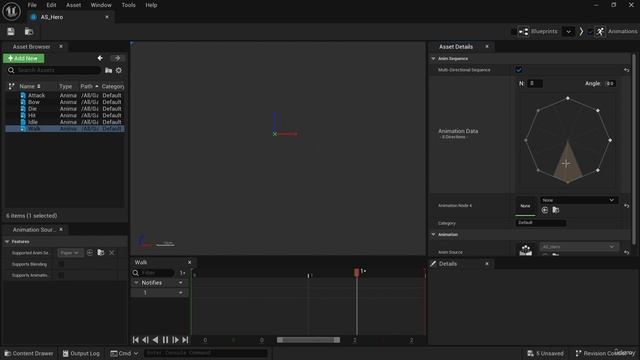Save the current asset with disk icon
640x360 pixels.
pos(11,31)
